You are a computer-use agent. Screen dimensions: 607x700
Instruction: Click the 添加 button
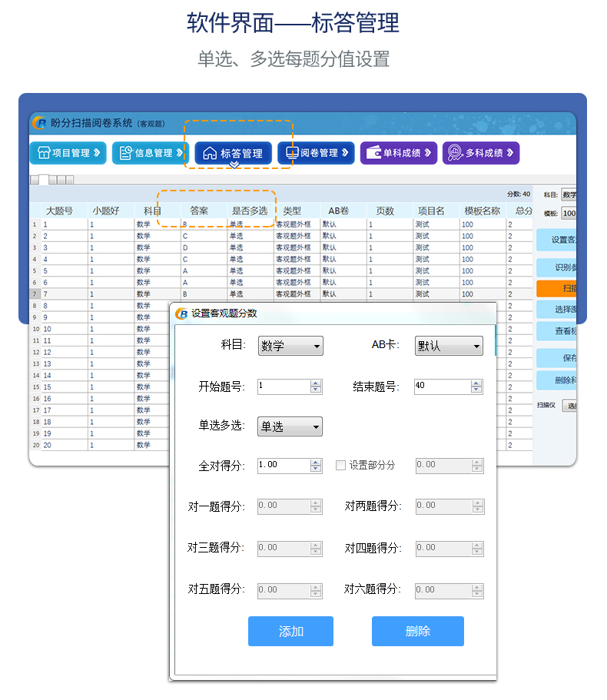click(x=290, y=631)
